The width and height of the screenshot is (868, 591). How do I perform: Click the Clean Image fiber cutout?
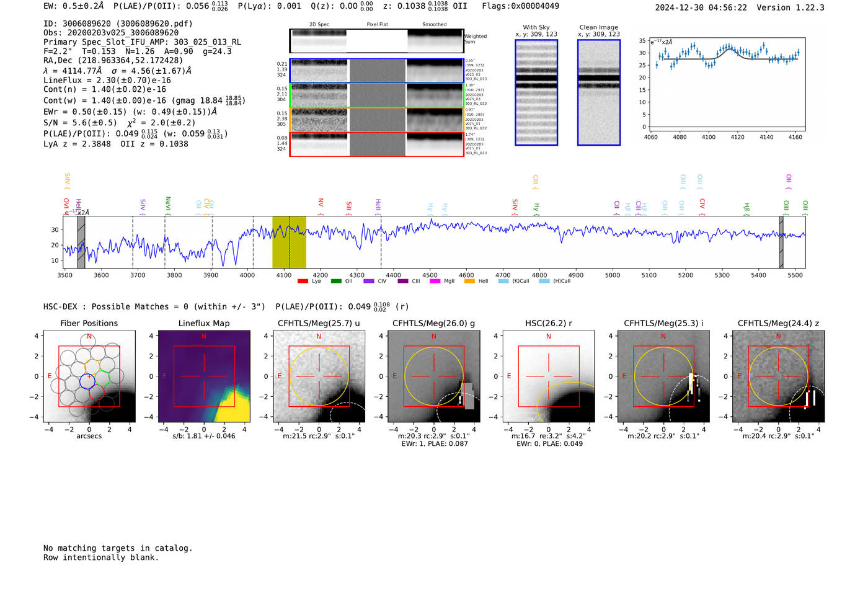599,92
